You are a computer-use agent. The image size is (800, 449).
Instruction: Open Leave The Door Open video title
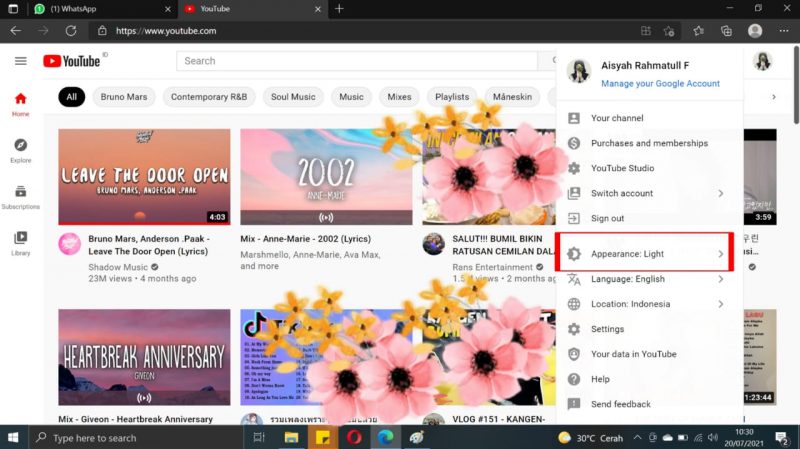click(x=149, y=245)
